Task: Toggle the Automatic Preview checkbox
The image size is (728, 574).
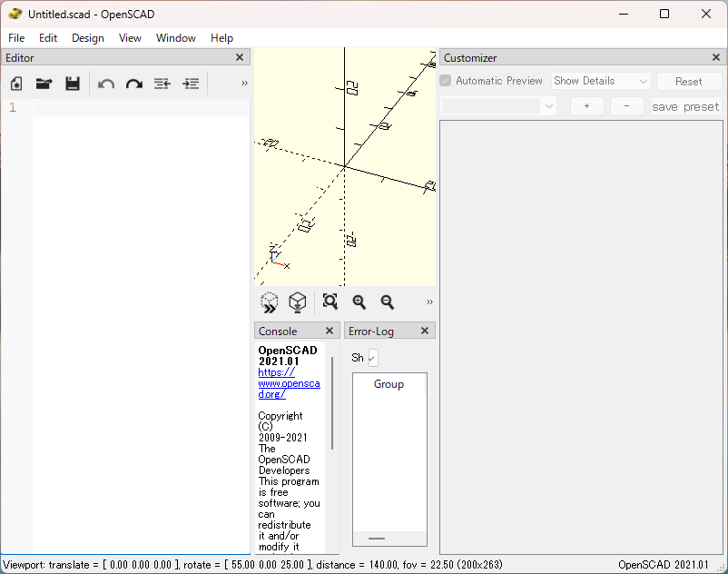Action: [446, 81]
